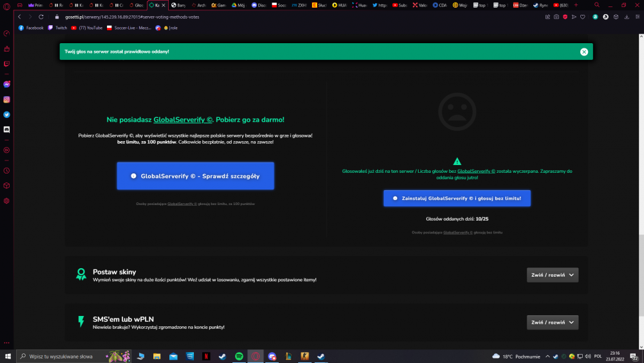The width and height of the screenshot is (644, 363).
Task: Switch to the Prime tab
Action: coord(35,5)
